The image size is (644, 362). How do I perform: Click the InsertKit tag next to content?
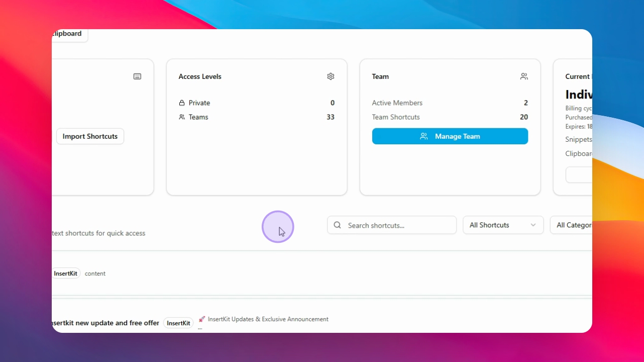click(66, 274)
